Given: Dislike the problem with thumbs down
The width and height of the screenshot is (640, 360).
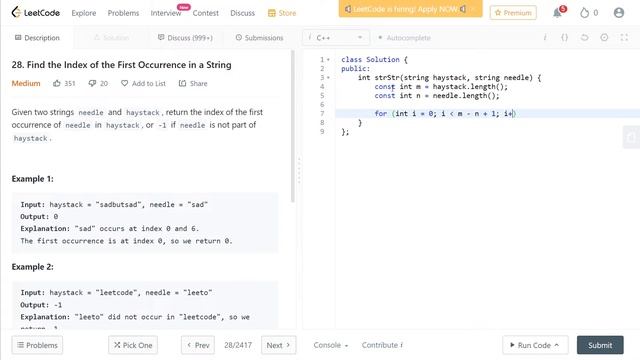Looking at the screenshot, I should (92, 83).
